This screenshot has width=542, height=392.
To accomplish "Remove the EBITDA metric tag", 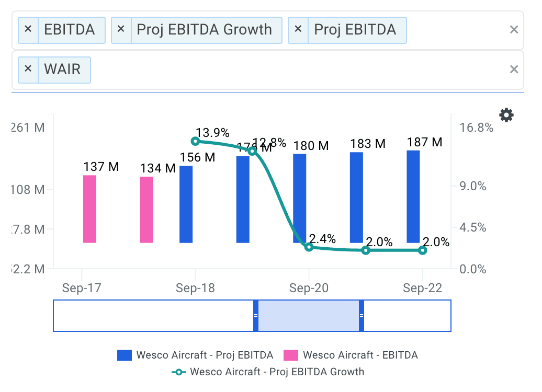I will click(x=28, y=29).
